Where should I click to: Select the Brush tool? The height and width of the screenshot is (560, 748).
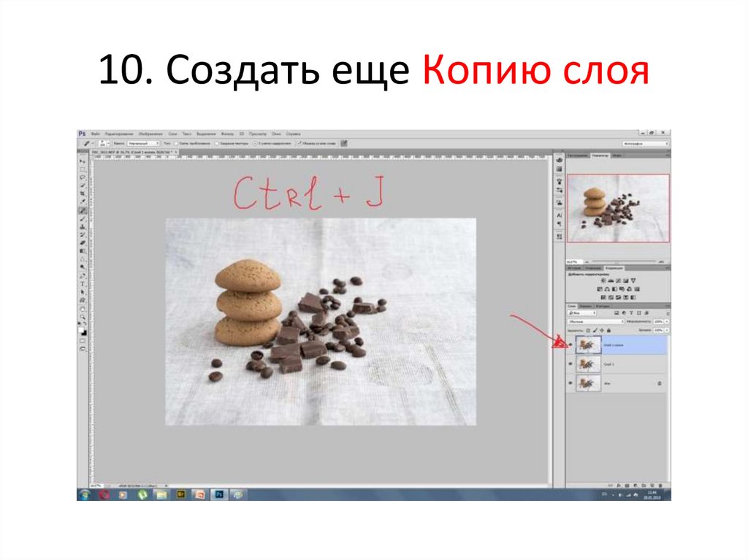(x=83, y=219)
